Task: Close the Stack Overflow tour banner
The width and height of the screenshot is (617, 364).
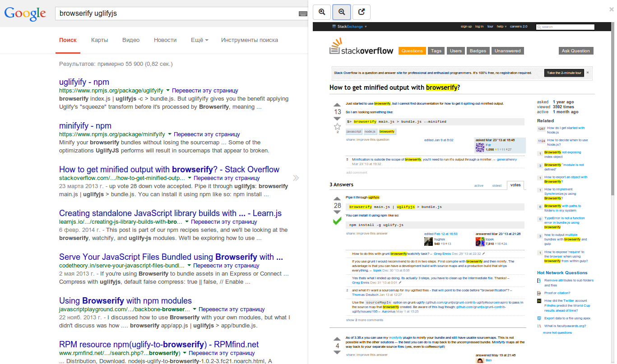Action: (x=587, y=73)
